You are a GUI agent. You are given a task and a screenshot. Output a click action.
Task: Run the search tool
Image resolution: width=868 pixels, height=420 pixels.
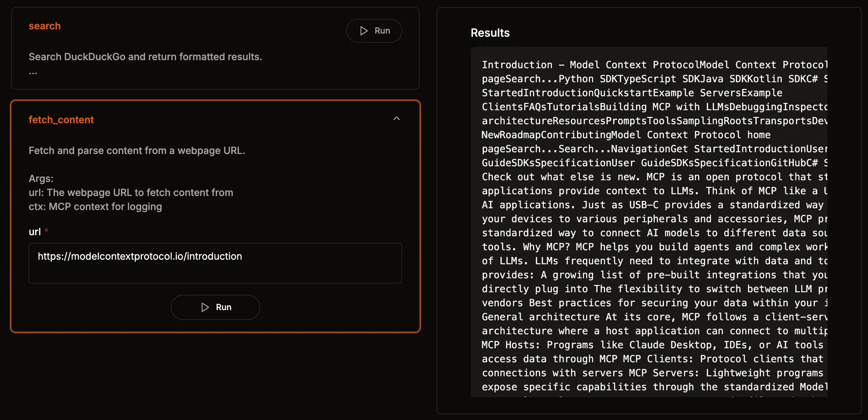[374, 31]
